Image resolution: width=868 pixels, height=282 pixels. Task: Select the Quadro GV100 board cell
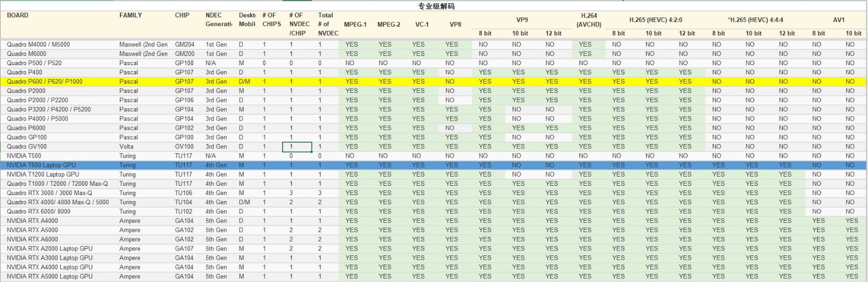tap(27, 146)
